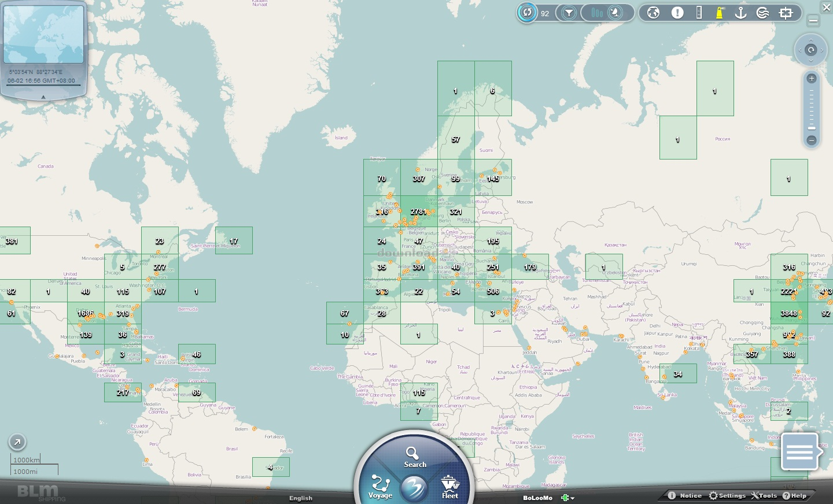Click the 2781 vessel cluster cell
Viewport: 833px width, 504px height.
(x=419, y=212)
